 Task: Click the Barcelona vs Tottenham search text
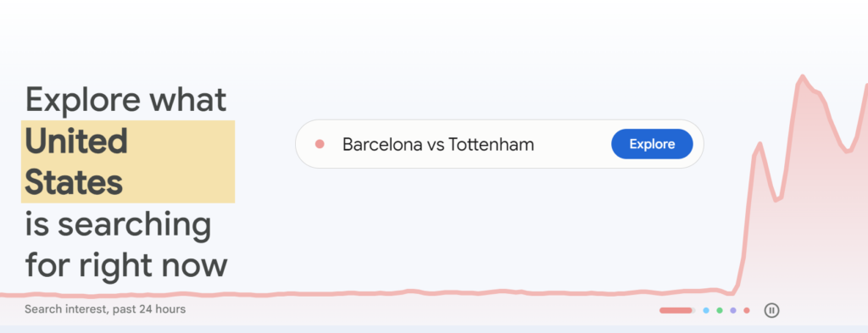point(438,144)
